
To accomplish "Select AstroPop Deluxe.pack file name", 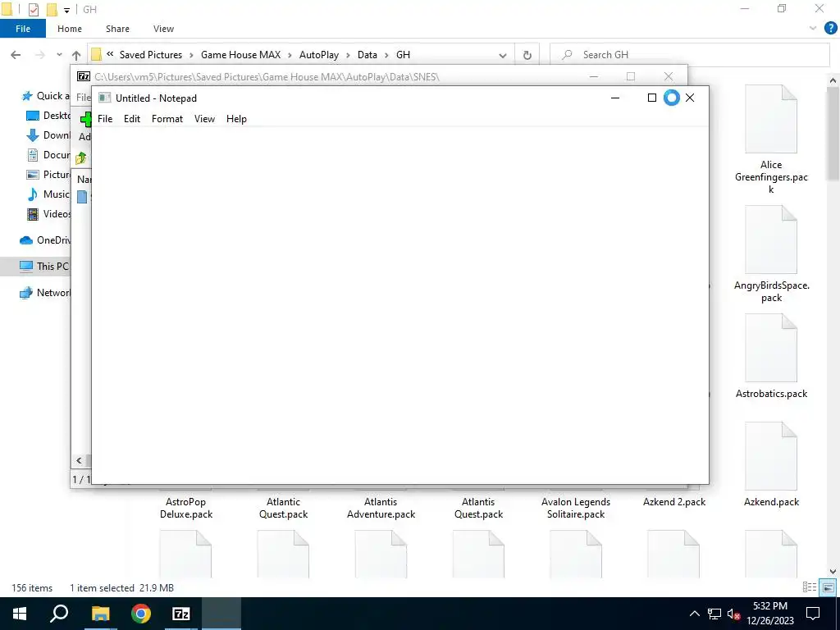I will pyautogui.click(x=186, y=508).
